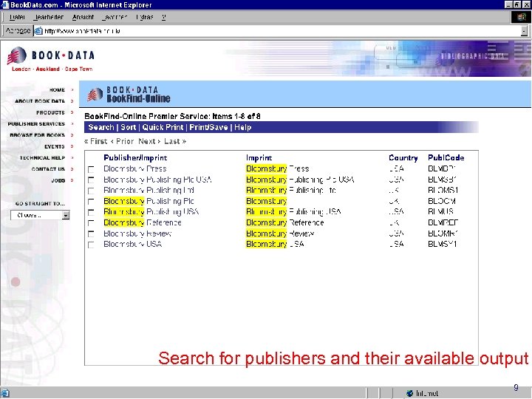This screenshot has height=399, width=532.
Task: Open the Products sidebar link
Action: tap(50, 112)
